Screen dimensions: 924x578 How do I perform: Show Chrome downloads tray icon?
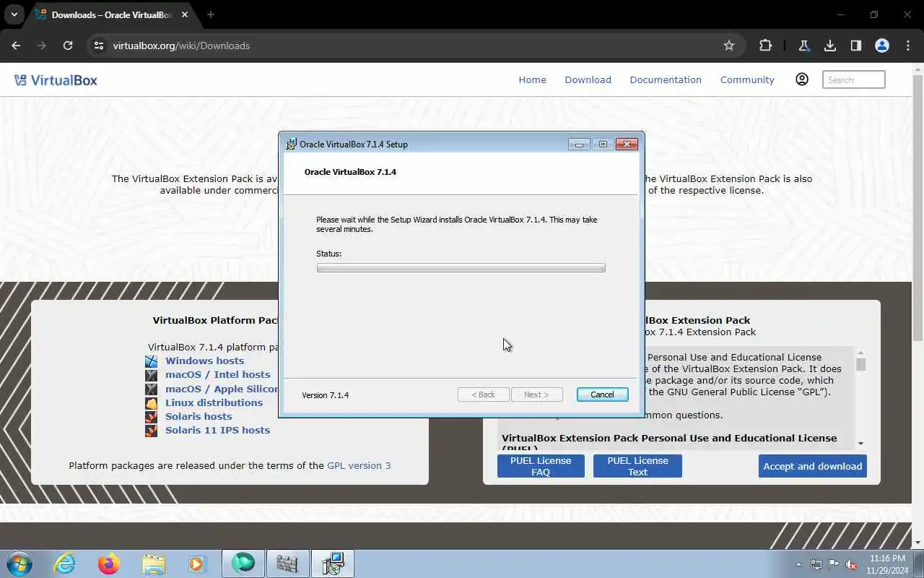pyautogui.click(x=830, y=46)
